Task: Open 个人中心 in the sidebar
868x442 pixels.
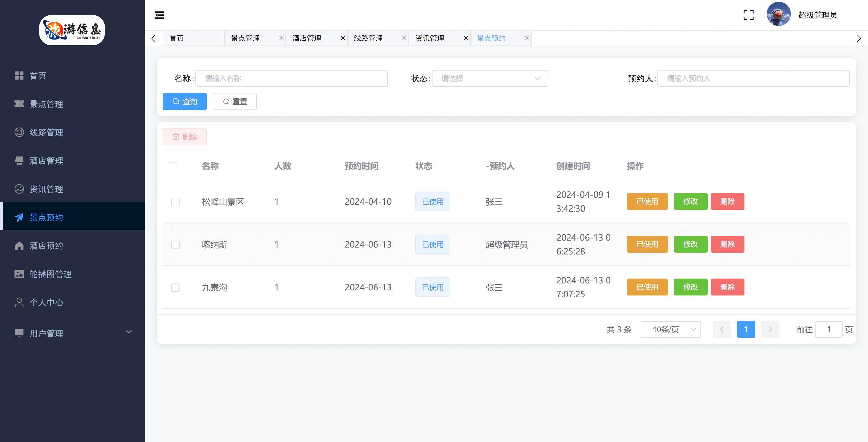Action: click(x=46, y=302)
